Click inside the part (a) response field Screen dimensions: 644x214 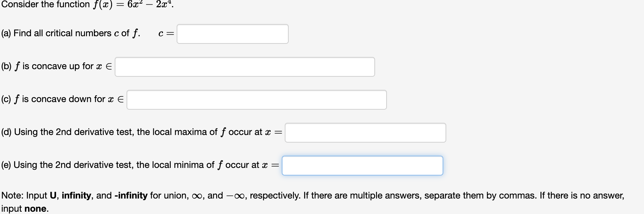coord(232,34)
